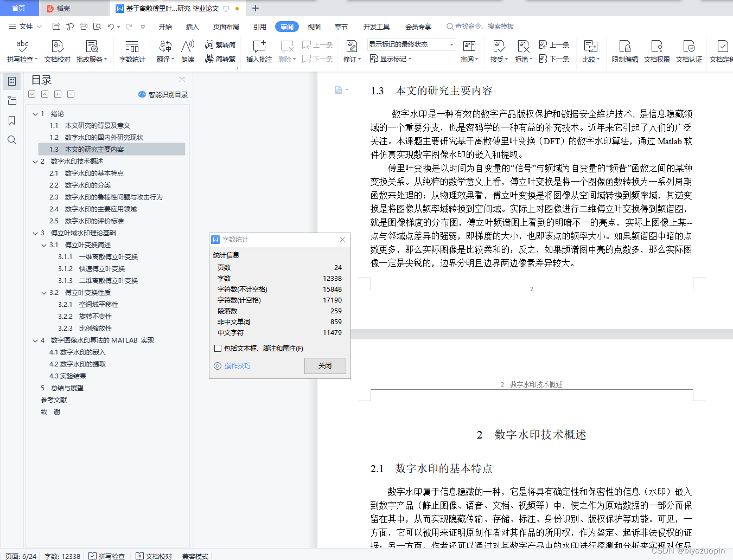Collapse the 3.2 傅立叶变换性质 subsection
This screenshot has height=560, width=733.
coord(44,293)
